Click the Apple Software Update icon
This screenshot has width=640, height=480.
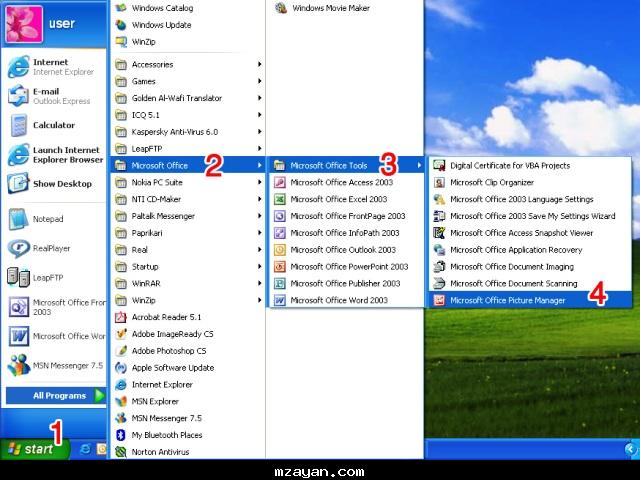pyautogui.click(x=121, y=368)
